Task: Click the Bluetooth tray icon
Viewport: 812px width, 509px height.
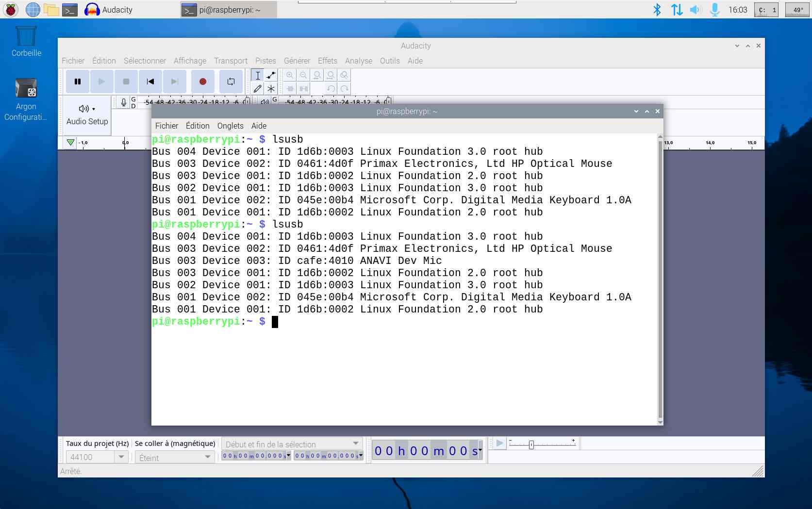Action: coord(657,9)
